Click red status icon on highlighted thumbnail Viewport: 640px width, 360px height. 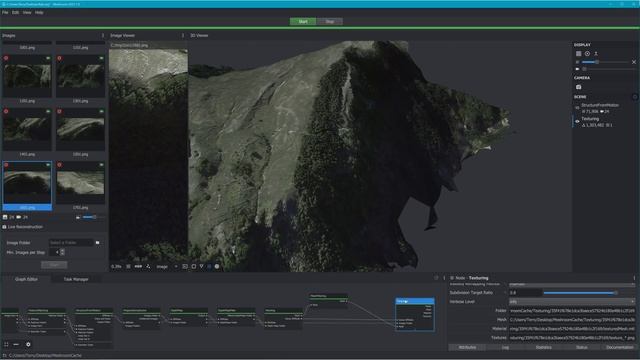(6, 165)
